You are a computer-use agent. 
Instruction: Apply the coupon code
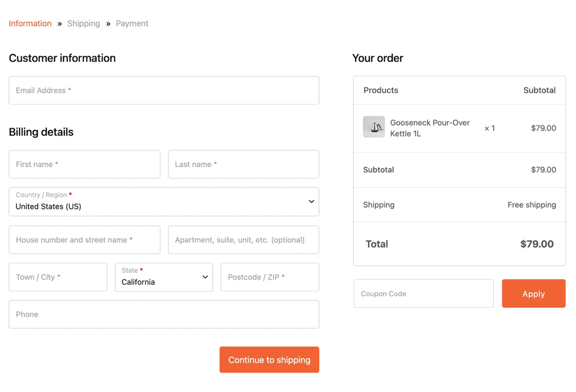point(534,294)
